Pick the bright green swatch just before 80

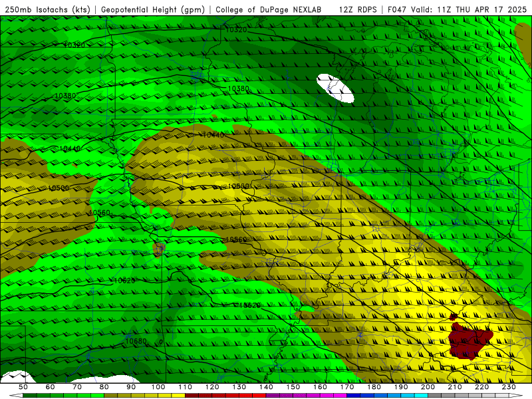97,396
